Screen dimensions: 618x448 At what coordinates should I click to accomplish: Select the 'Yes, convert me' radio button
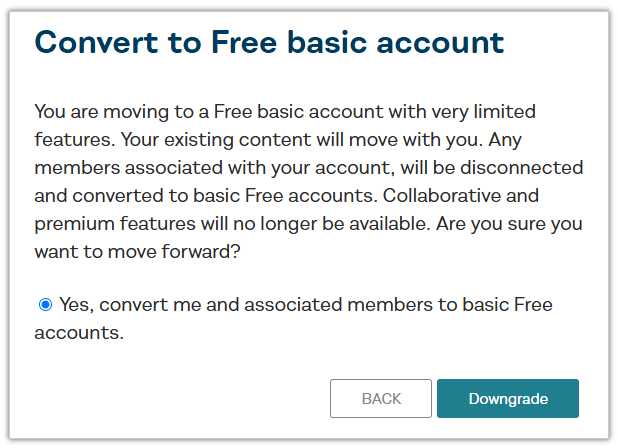[45, 305]
